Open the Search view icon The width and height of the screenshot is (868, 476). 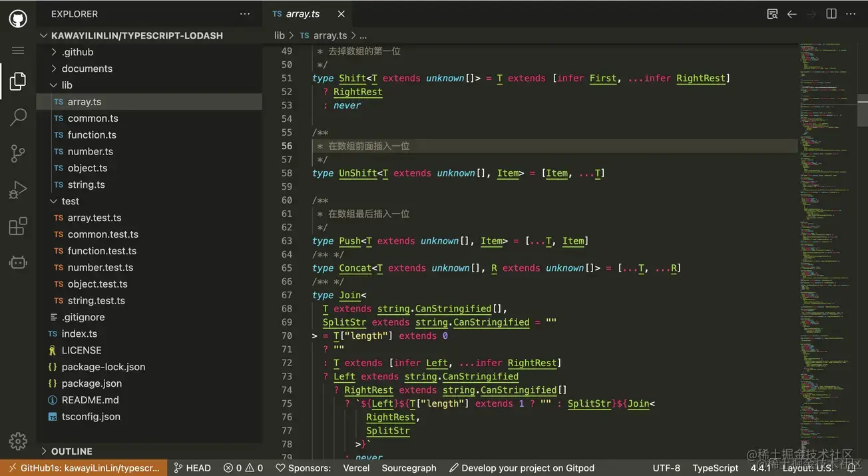coord(18,118)
